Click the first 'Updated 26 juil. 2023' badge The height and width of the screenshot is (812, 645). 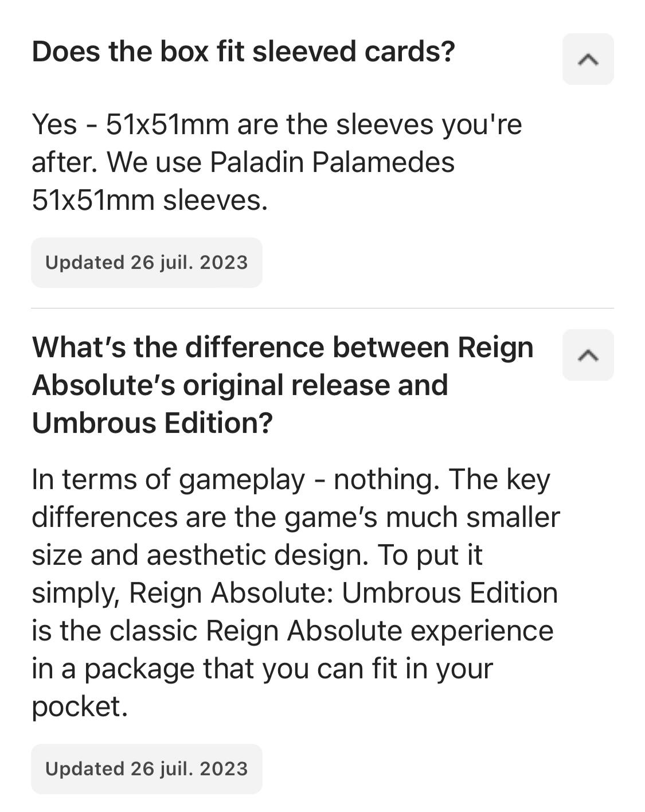tap(147, 263)
